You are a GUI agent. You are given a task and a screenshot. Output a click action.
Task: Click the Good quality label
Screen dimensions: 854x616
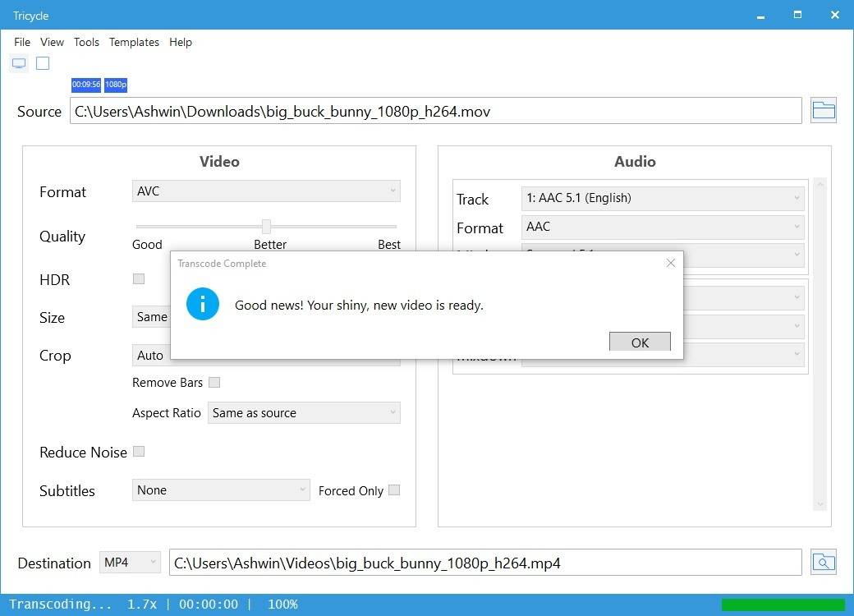[x=147, y=245]
